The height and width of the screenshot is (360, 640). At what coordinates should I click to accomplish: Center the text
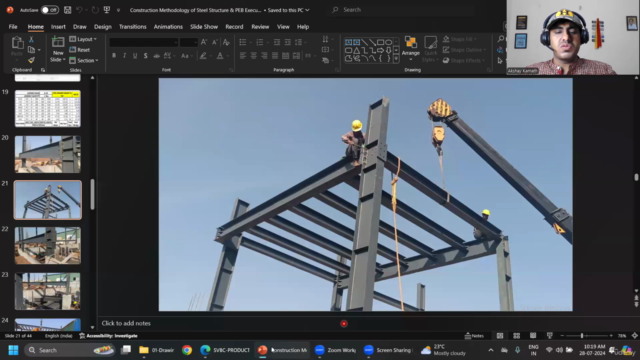253,56
